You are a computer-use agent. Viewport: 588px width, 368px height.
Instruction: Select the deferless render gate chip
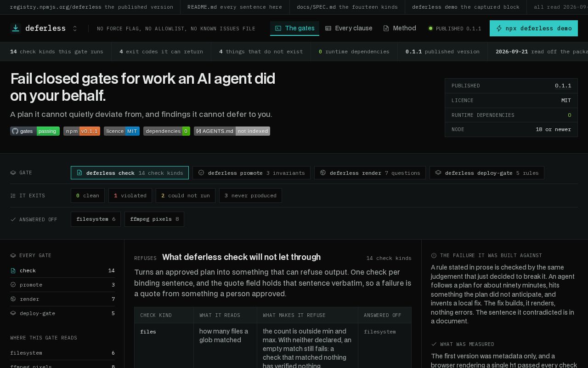click(x=370, y=172)
